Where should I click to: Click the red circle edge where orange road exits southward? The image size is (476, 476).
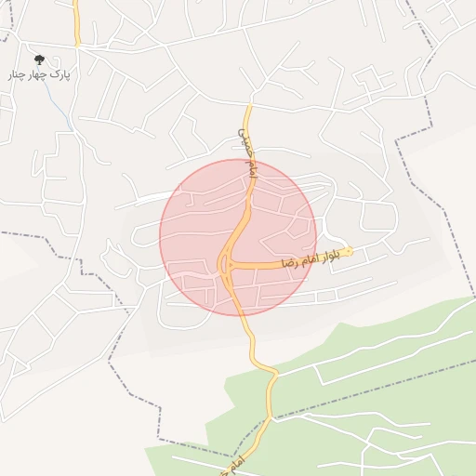(242, 315)
